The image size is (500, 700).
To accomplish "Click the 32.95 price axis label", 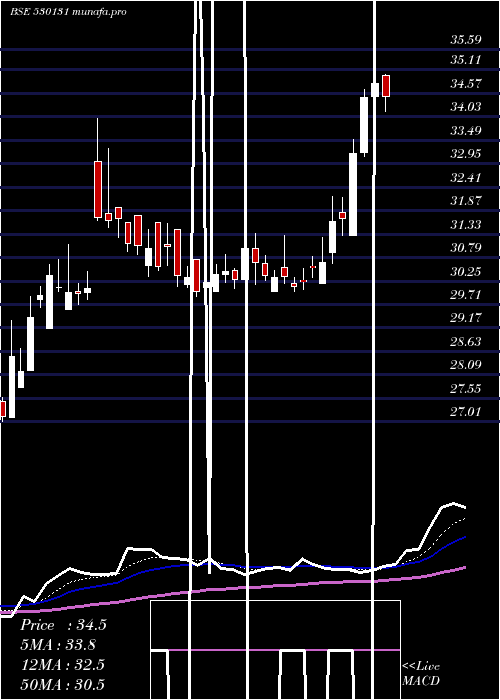I will (466, 154).
